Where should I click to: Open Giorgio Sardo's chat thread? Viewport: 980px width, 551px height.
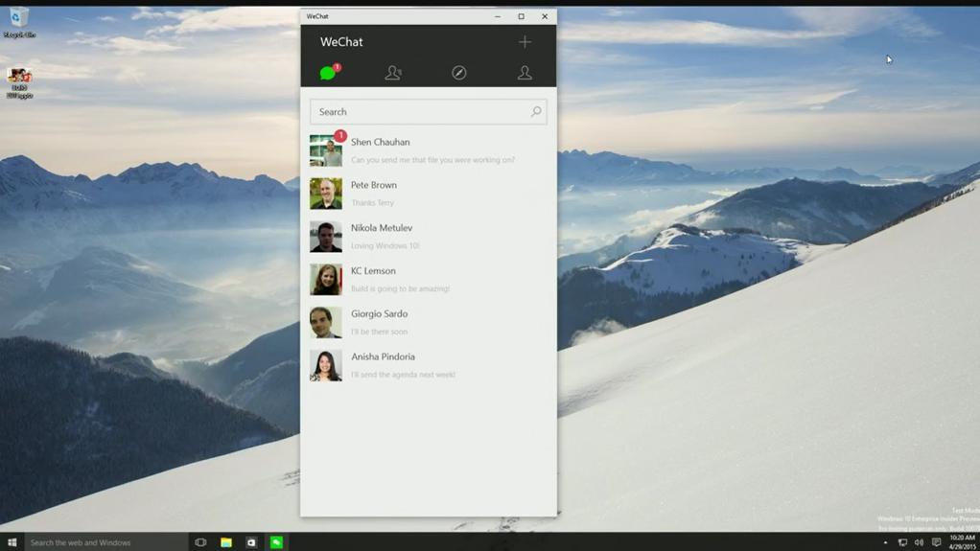tap(432, 322)
